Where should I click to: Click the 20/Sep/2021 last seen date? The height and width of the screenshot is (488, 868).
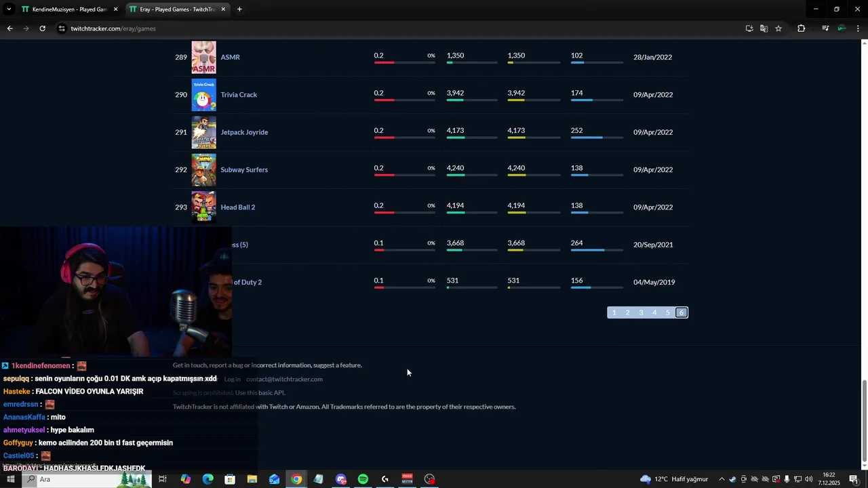pyautogui.click(x=653, y=245)
